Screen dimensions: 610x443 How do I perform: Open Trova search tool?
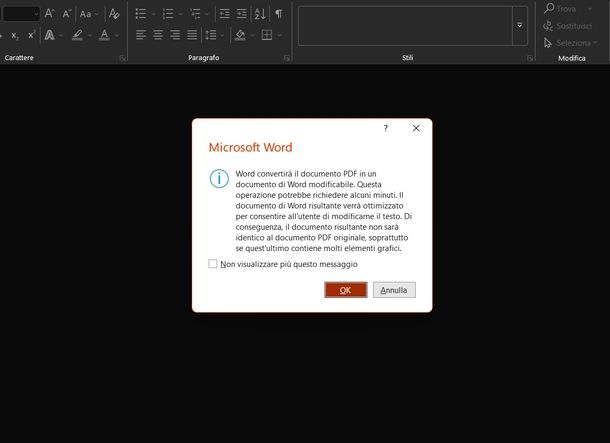[561, 9]
